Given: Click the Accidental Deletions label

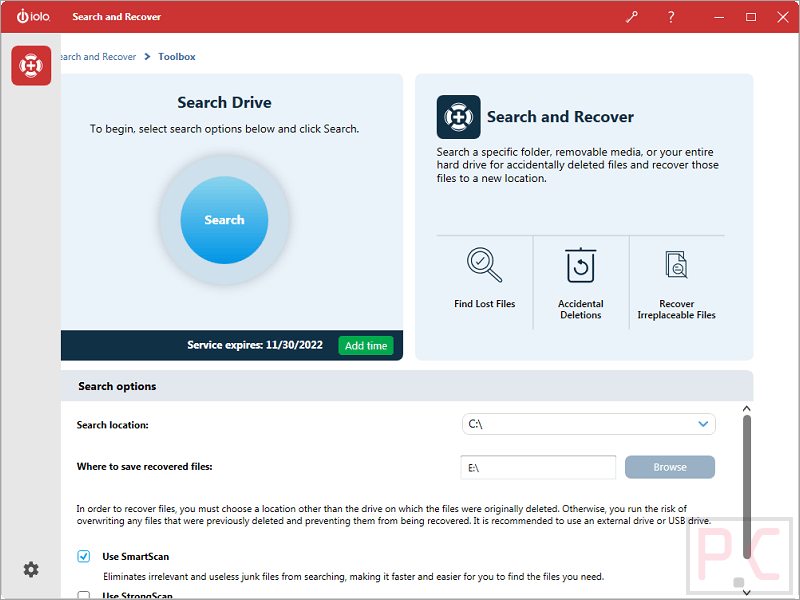Looking at the screenshot, I should pyautogui.click(x=581, y=309).
